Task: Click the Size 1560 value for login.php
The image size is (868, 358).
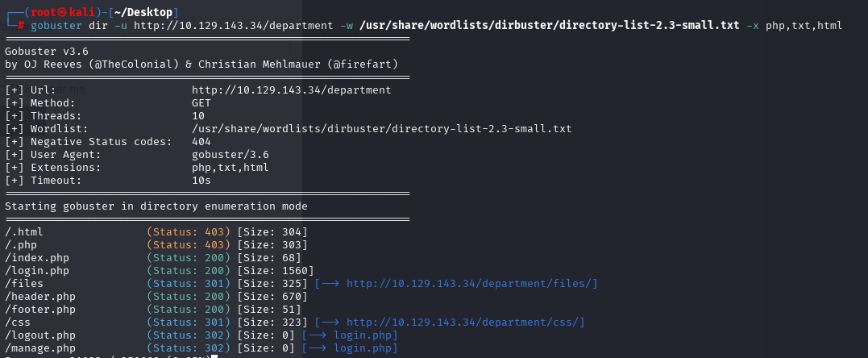Action: coord(275,271)
